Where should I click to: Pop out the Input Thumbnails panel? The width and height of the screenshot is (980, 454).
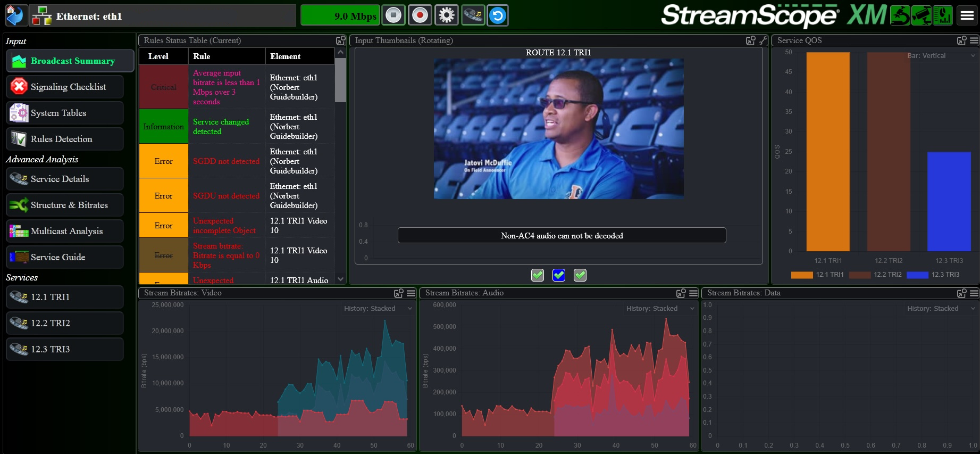(750, 40)
